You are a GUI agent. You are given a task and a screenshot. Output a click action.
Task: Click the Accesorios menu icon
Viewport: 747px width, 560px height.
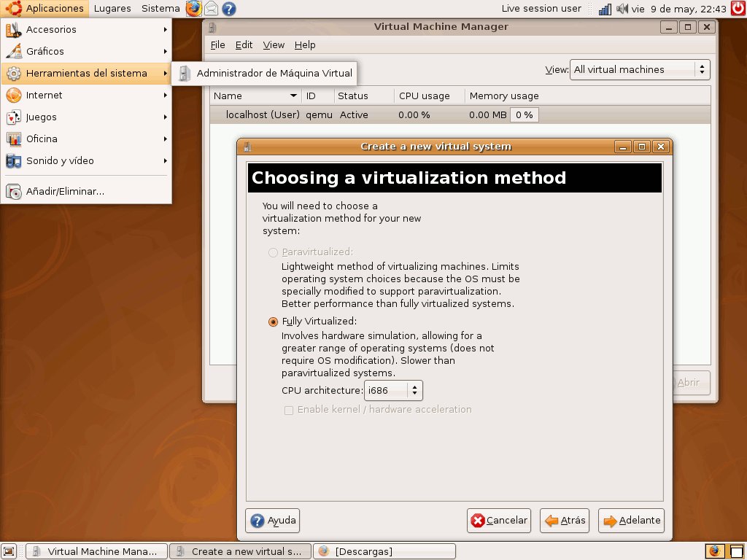coord(13,29)
